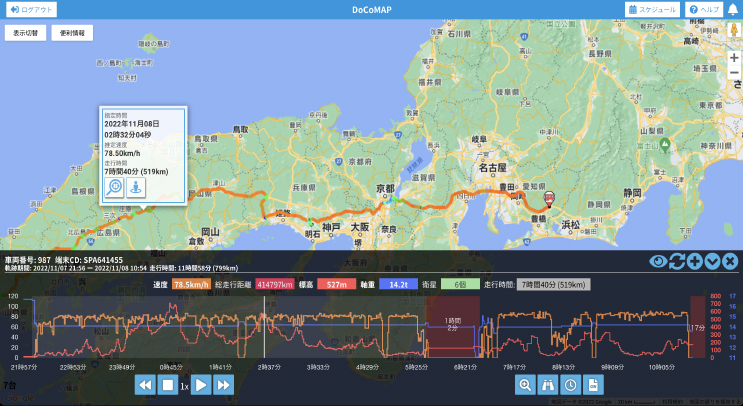Close the trajectory panel
This screenshot has height=406, width=743.
(x=730, y=262)
